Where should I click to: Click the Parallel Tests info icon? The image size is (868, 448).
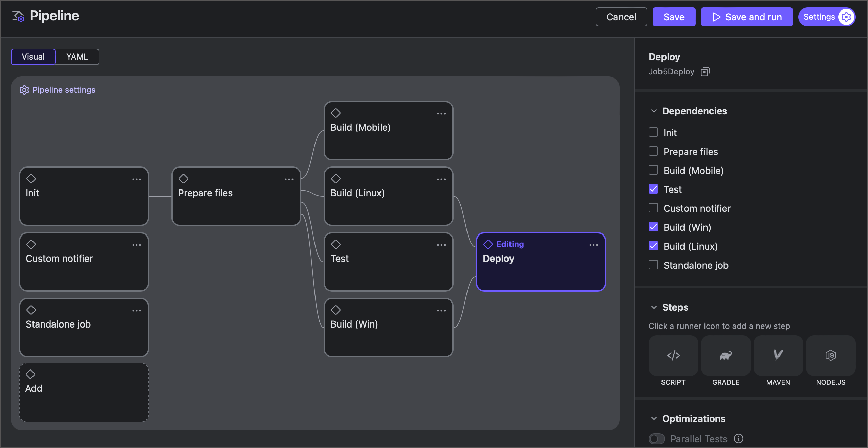738,439
